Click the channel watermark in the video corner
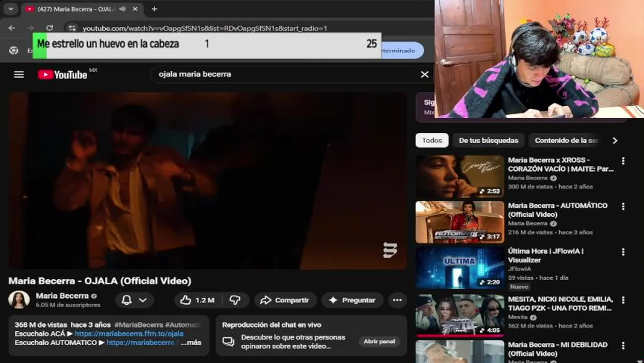The image size is (644, 363). pos(390,250)
